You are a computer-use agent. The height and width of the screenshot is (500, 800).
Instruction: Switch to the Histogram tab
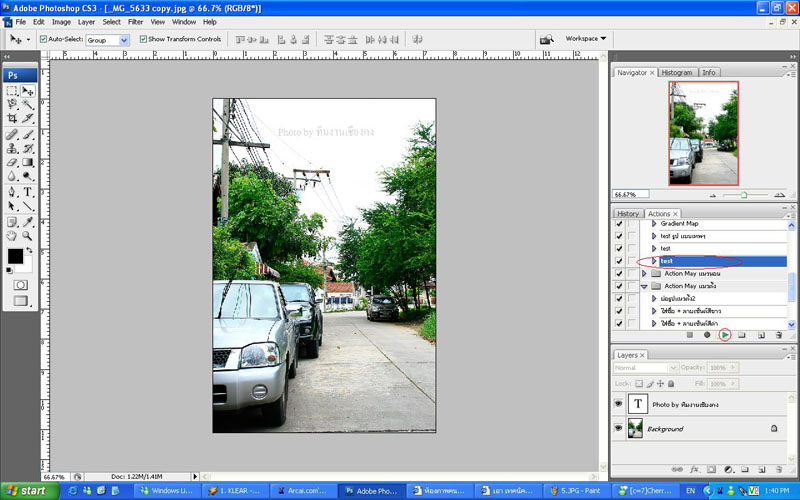(677, 72)
